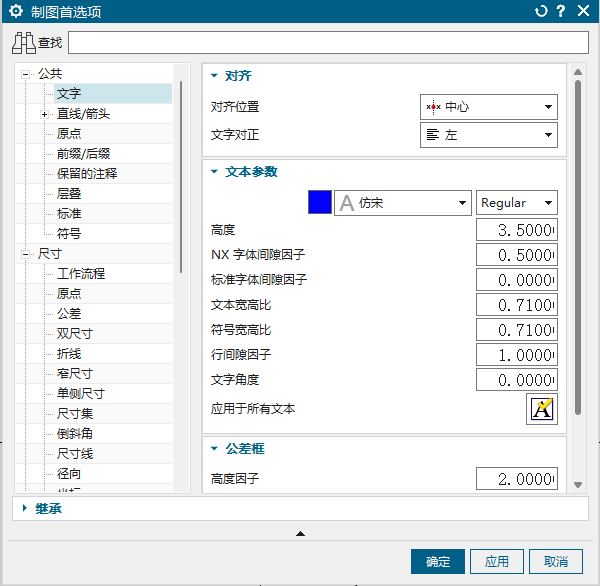Select the 单侧尺寸 tree item
This screenshot has height=586, width=600.
[x=81, y=393]
